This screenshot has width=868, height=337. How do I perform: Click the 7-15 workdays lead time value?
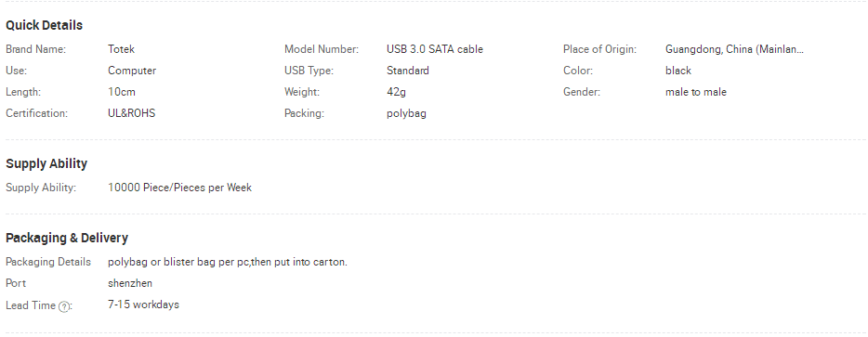pyautogui.click(x=143, y=305)
